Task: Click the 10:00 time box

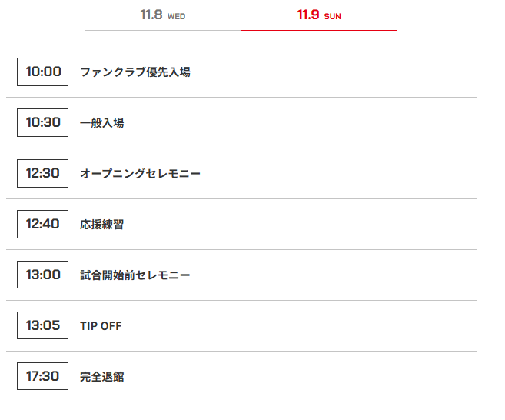Action: tap(42, 72)
